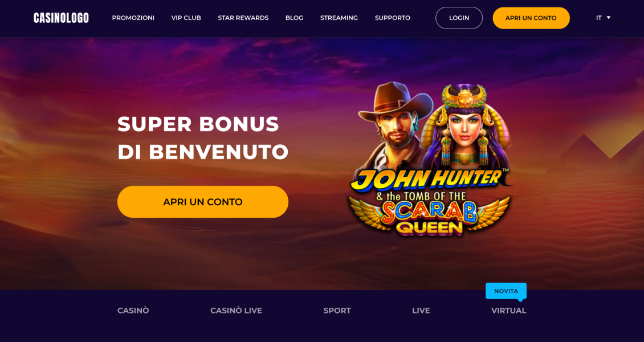Click the outlined Login button
This screenshot has height=342, width=644.
(459, 18)
